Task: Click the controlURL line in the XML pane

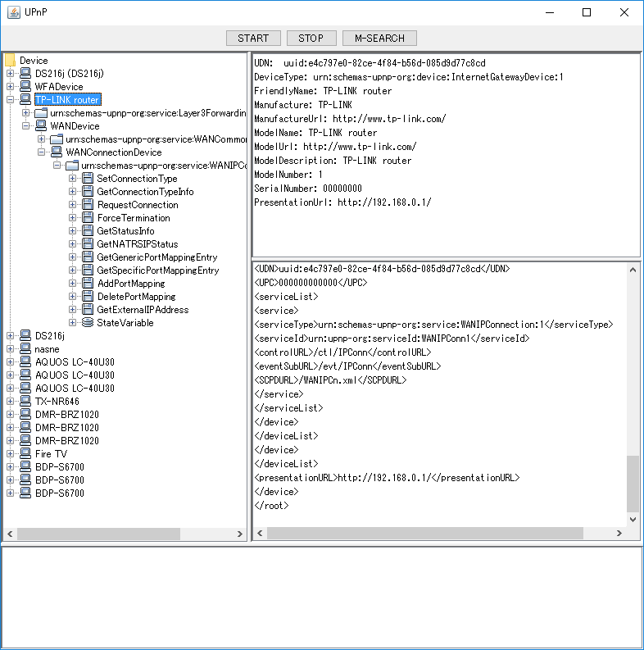Action: (342, 352)
